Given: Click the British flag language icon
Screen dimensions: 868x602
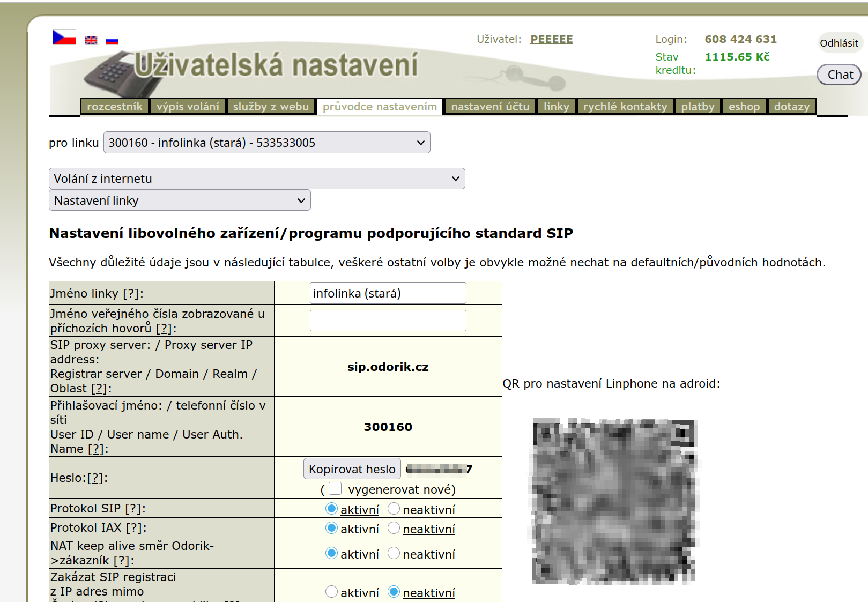Looking at the screenshot, I should [x=91, y=40].
